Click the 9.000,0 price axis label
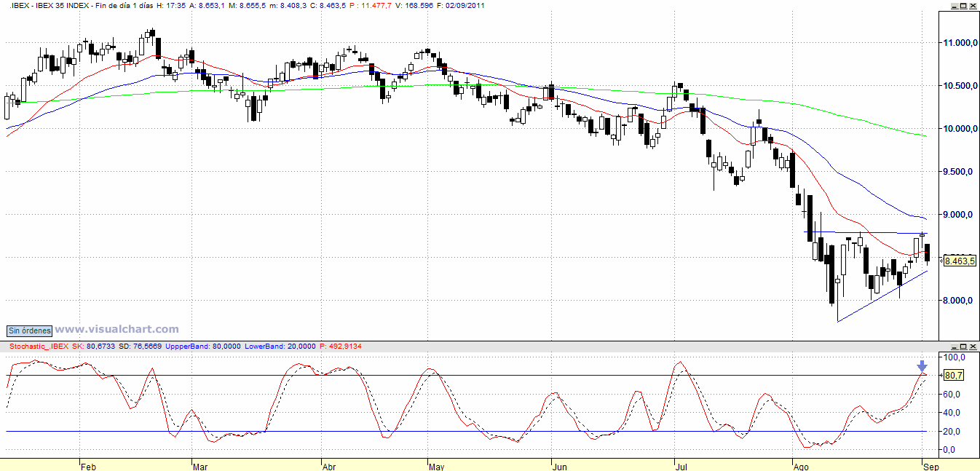The width and height of the screenshot is (980, 471). click(960, 215)
